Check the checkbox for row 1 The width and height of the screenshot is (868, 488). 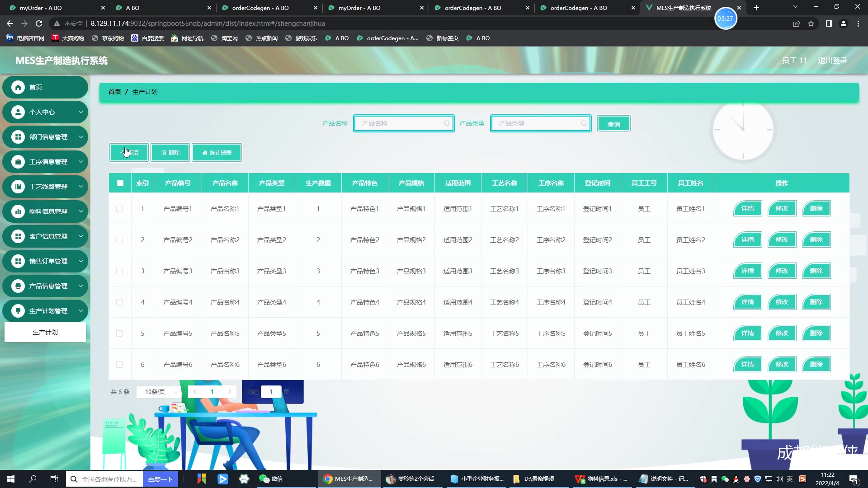(x=119, y=209)
